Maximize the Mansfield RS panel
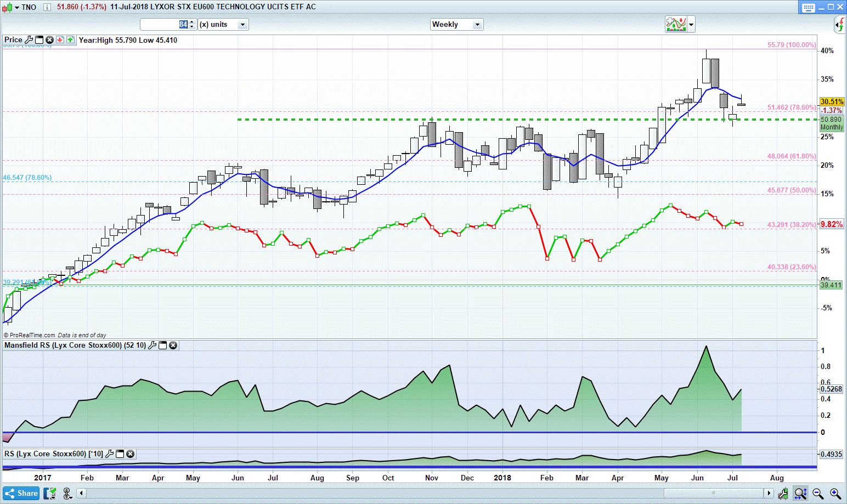Image resolution: width=847 pixels, height=504 pixels. (163, 346)
